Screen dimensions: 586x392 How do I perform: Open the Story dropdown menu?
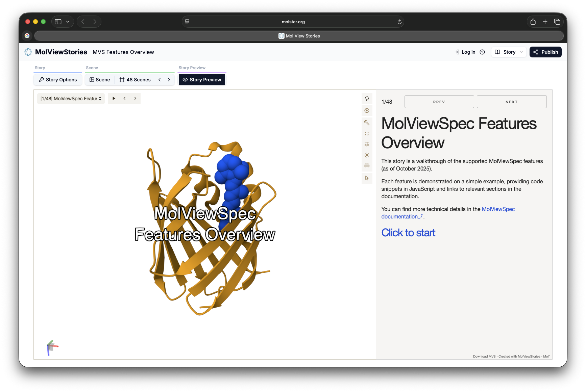(x=509, y=52)
